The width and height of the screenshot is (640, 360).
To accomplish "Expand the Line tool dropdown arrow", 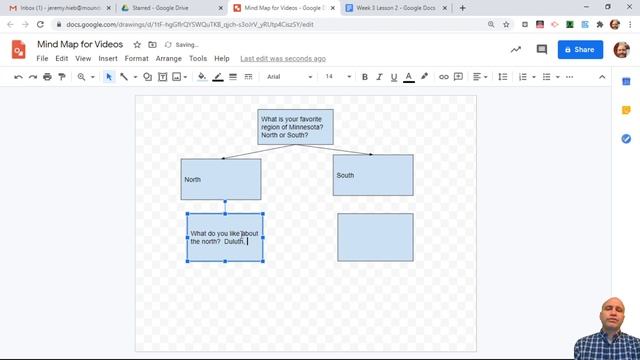I will (x=135, y=77).
